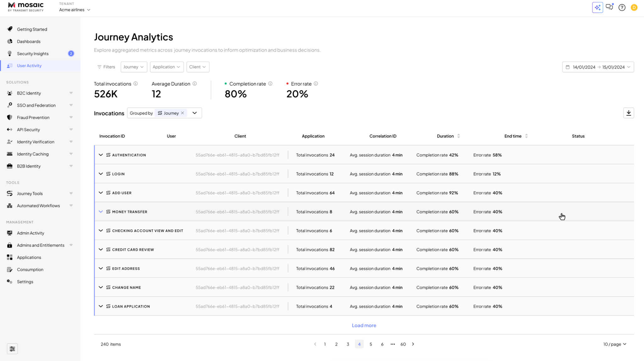
Task: Sort the table by End time column
Action: 526,136
